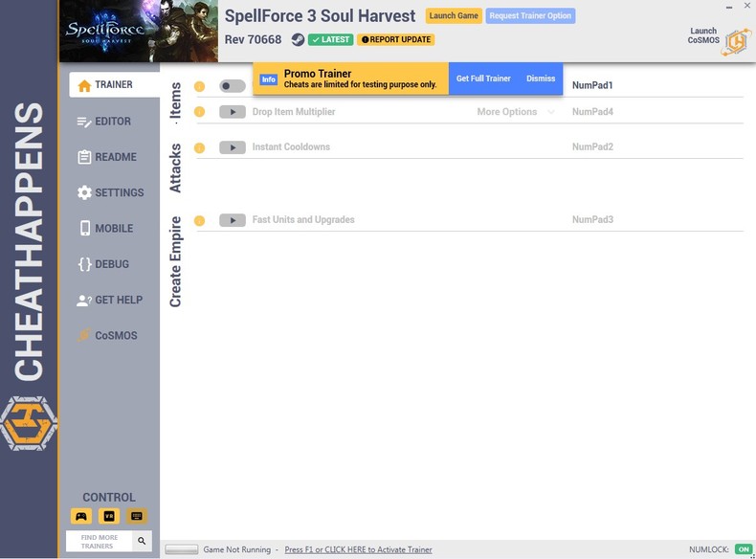Open the MOBILE section
Image resolution: width=756 pixels, height=559 pixels.
[106, 228]
